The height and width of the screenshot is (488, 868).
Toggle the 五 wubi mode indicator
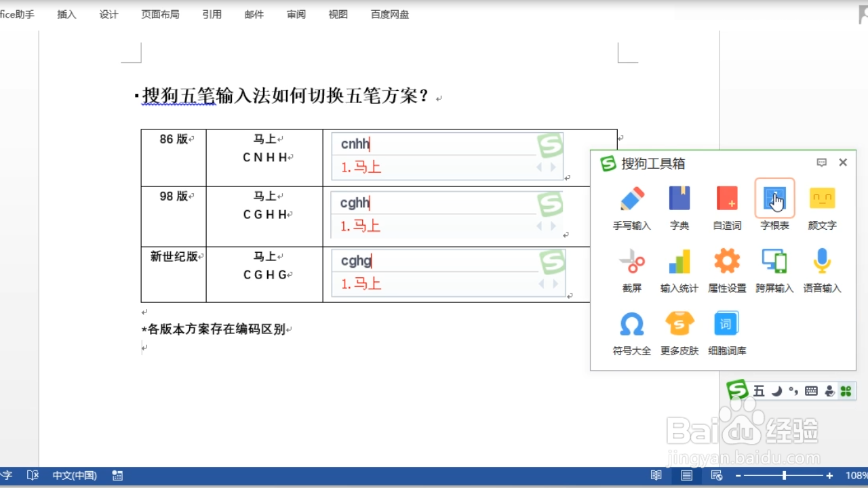coord(759,391)
